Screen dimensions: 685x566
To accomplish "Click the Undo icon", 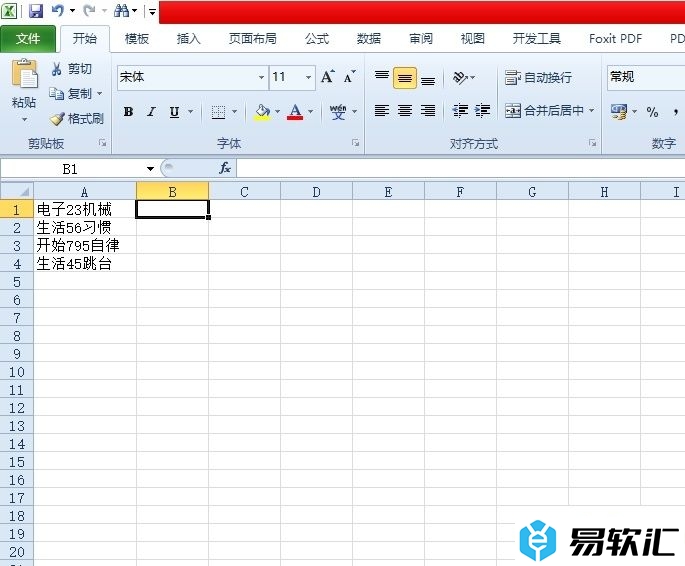I will click(x=58, y=10).
